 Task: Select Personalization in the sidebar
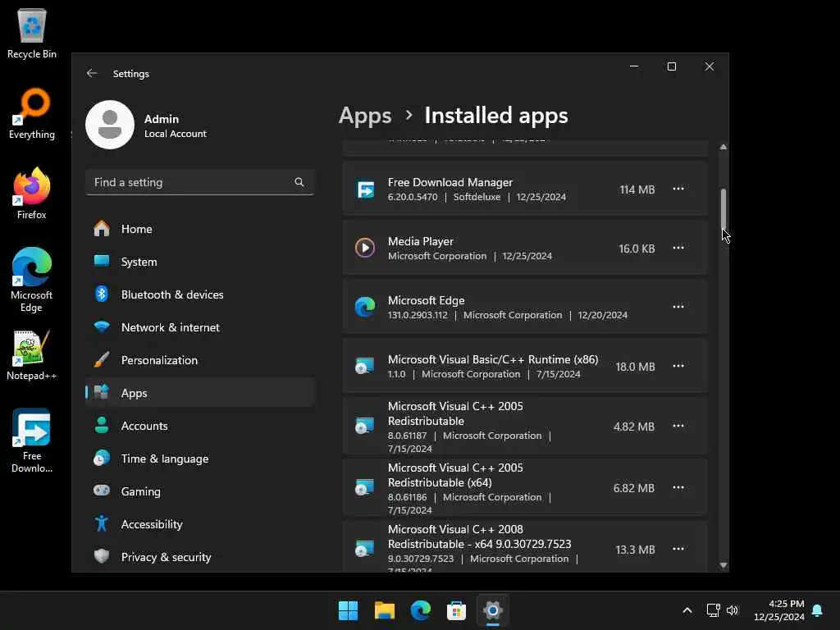coord(199,360)
